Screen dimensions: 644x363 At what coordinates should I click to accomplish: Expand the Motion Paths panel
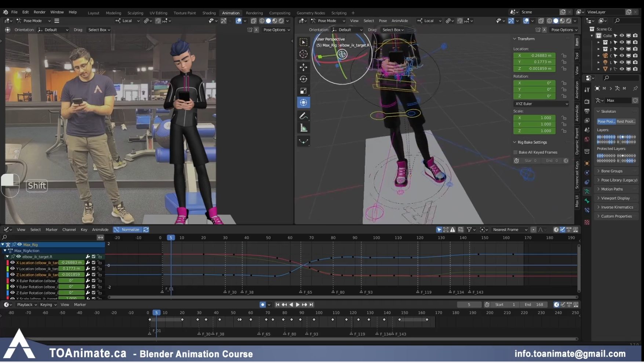coord(598,189)
